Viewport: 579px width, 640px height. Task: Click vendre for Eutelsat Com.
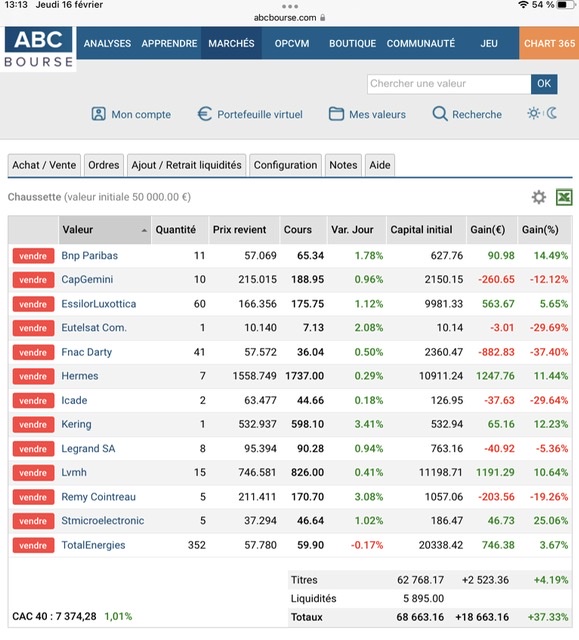point(33,328)
